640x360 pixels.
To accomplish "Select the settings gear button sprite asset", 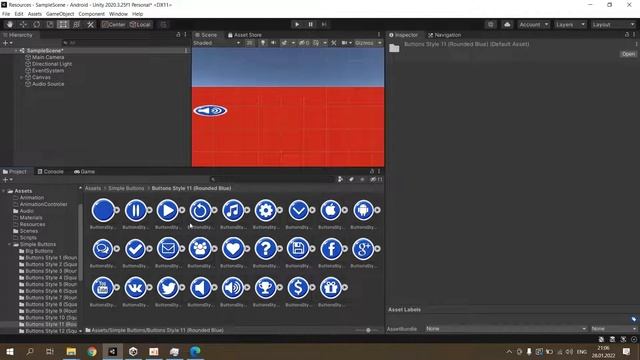I will point(266,211).
